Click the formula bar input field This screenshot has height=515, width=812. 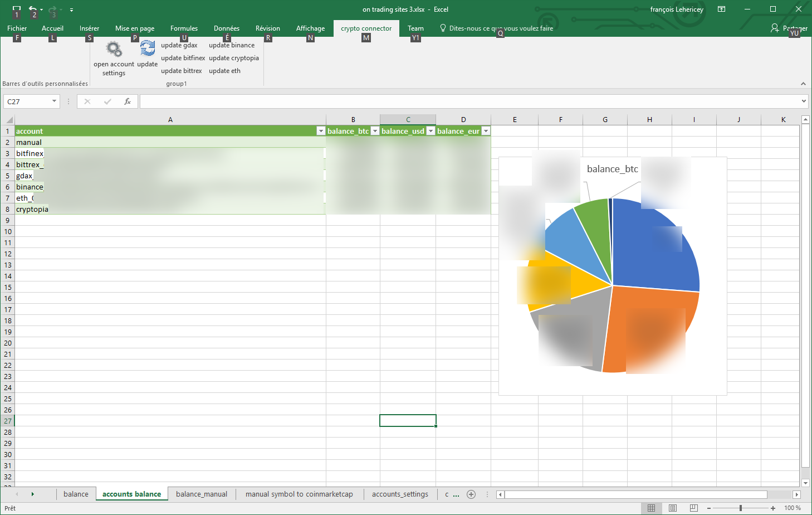[470, 101]
